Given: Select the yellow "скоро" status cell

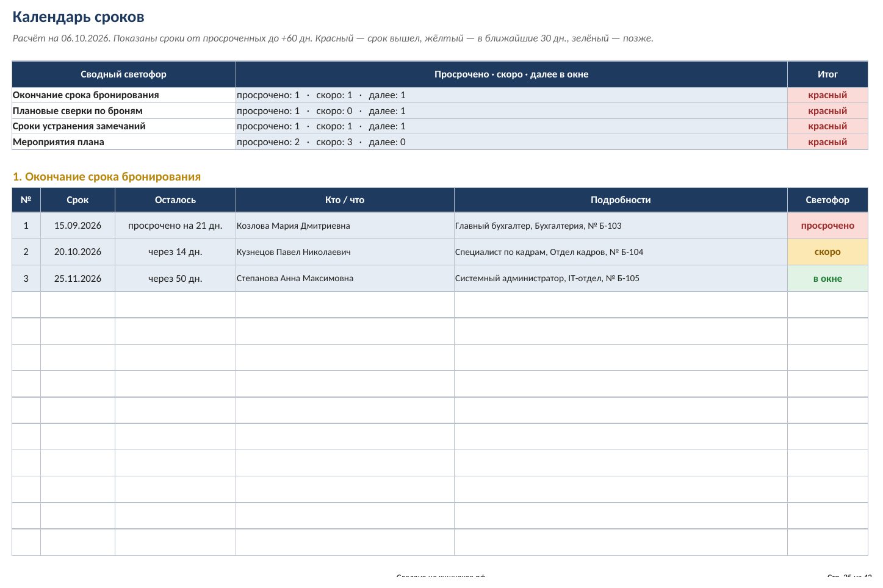Looking at the screenshot, I should pos(827,252).
